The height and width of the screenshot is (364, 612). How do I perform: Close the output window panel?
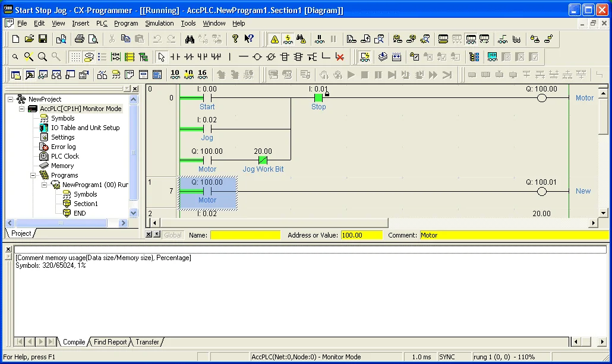click(8, 249)
